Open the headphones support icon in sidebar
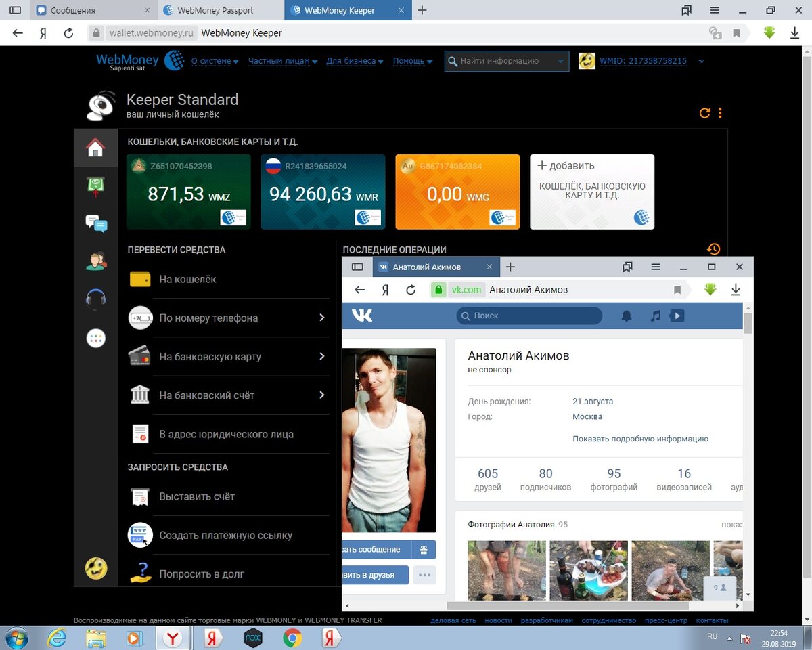 (x=95, y=299)
